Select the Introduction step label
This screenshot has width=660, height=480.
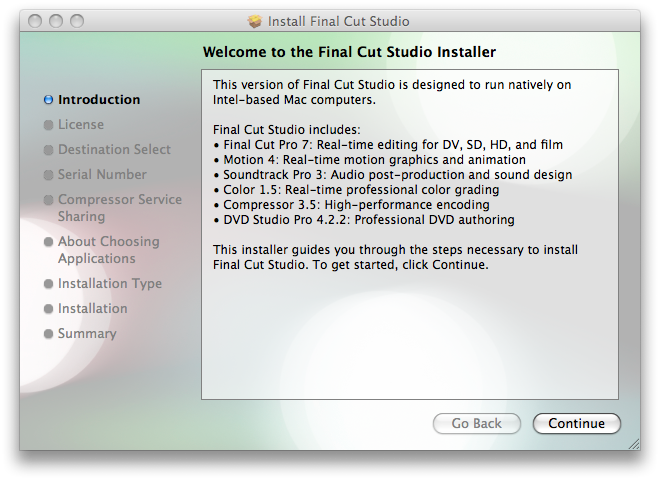coord(99,100)
